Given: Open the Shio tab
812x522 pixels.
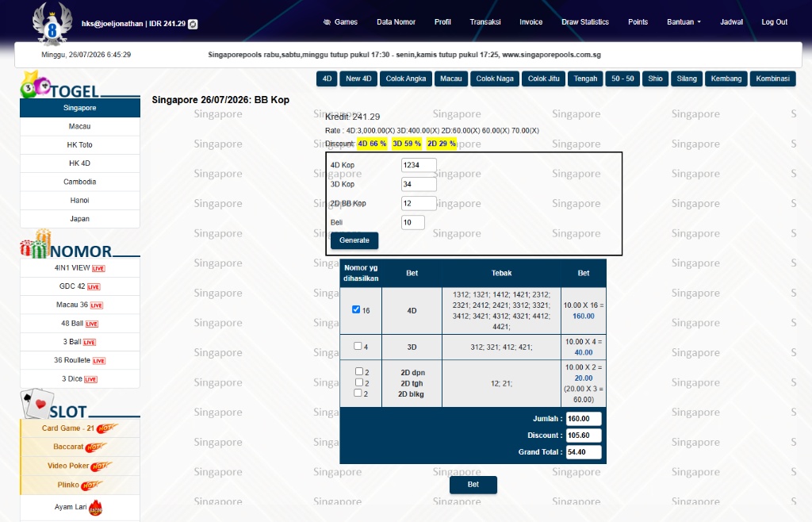Looking at the screenshot, I should click(x=655, y=79).
